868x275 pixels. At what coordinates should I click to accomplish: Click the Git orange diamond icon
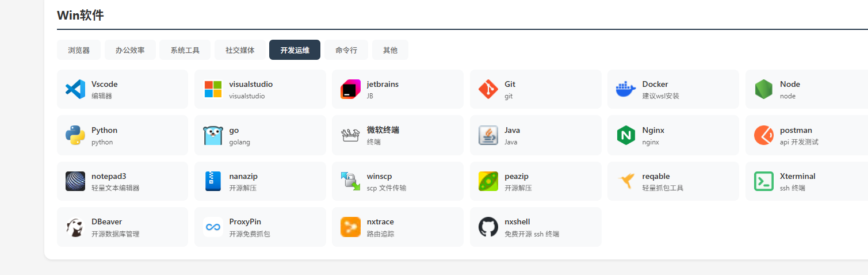pyautogui.click(x=488, y=89)
